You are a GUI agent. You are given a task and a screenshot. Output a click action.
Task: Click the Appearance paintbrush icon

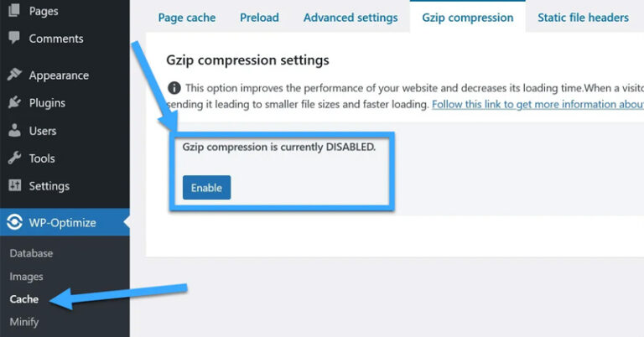pyautogui.click(x=14, y=75)
